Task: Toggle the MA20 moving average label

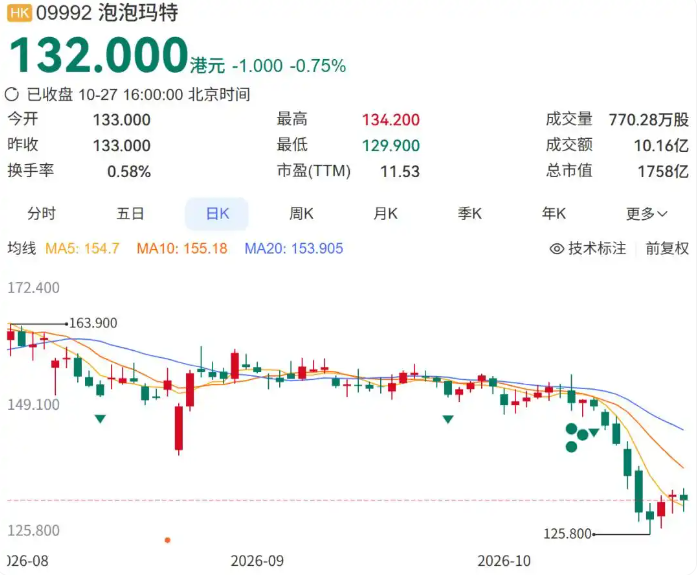Action: 294,248
